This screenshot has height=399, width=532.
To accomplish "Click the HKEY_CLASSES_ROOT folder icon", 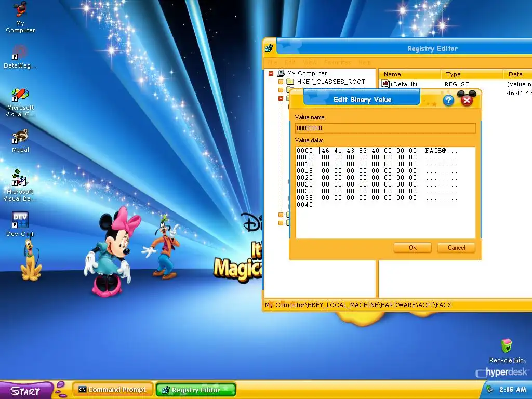I will (290, 82).
